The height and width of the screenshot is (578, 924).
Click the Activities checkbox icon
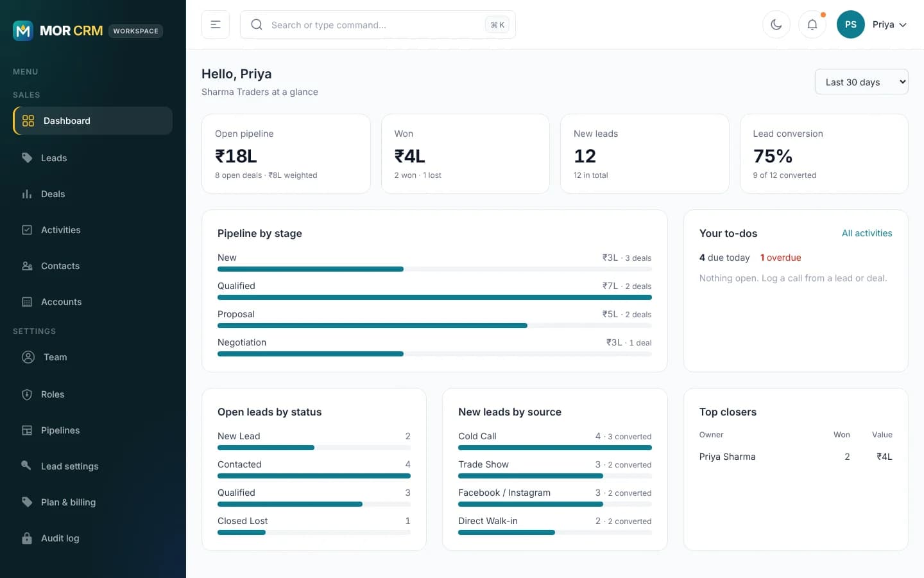click(x=27, y=230)
